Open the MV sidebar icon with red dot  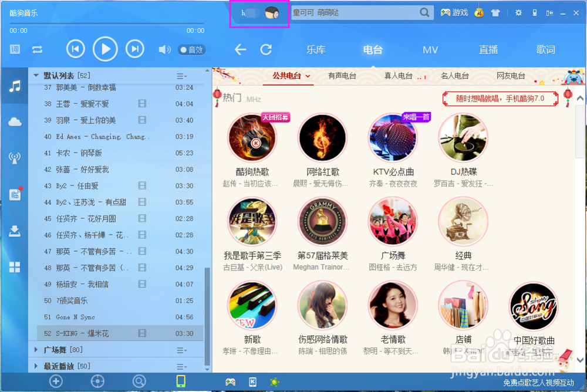[14, 194]
